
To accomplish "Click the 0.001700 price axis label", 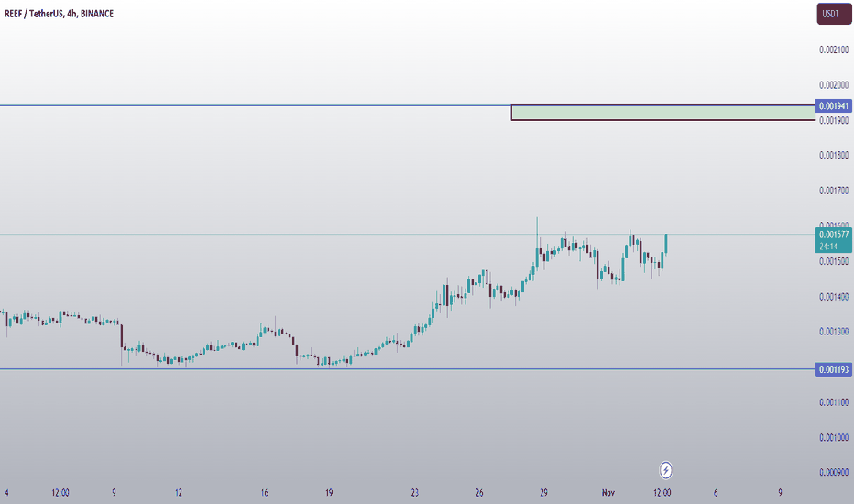I will tap(834, 191).
